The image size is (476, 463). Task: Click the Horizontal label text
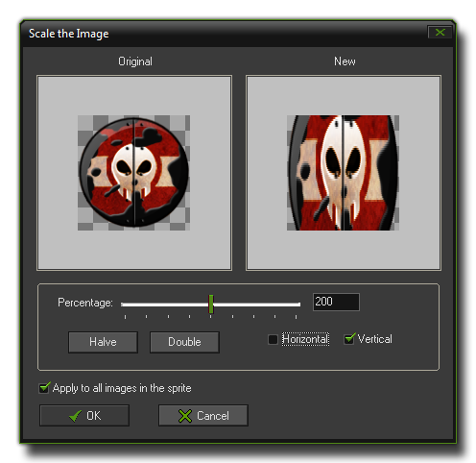[x=305, y=339]
